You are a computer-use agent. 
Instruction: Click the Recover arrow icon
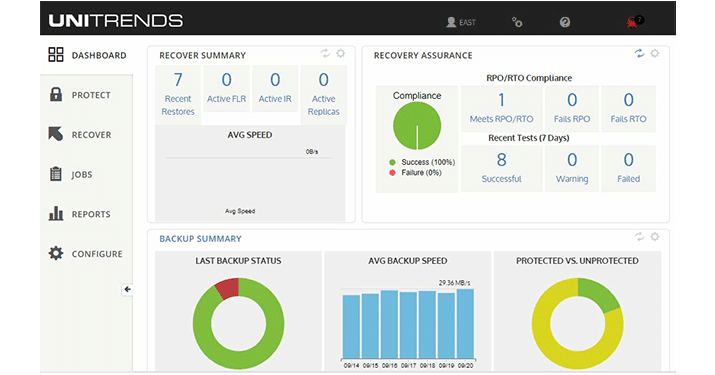pyautogui.click(x=56, y=134)
